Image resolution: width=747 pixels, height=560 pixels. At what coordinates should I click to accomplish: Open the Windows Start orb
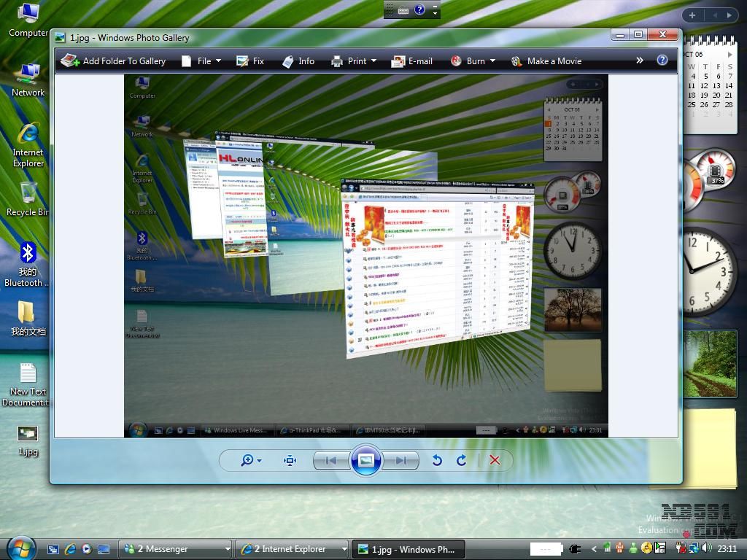click(21, 548)
